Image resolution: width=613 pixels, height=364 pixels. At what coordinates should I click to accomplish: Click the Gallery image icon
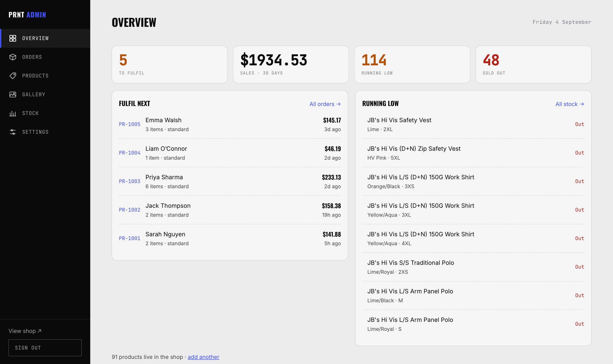13,95
